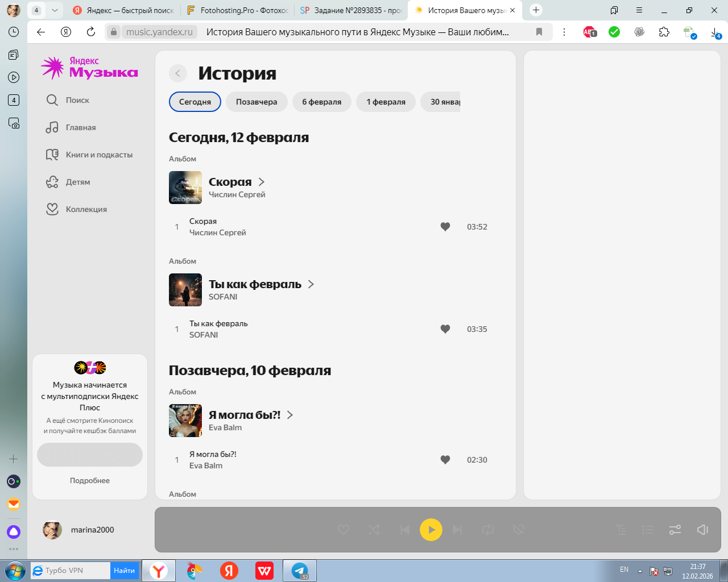This screenshot has width=728, height=582.
Task: Click the Яндекс Музыка logo
Action: 89,68
